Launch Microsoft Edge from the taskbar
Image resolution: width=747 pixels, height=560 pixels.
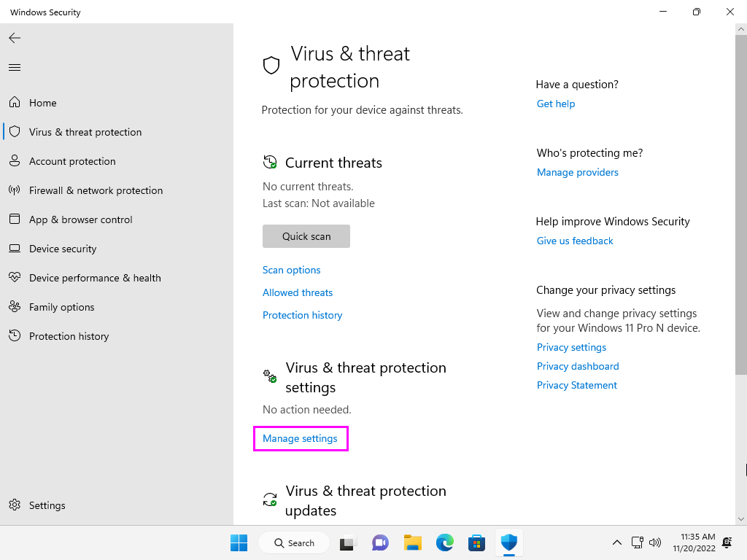pos(445,542)
